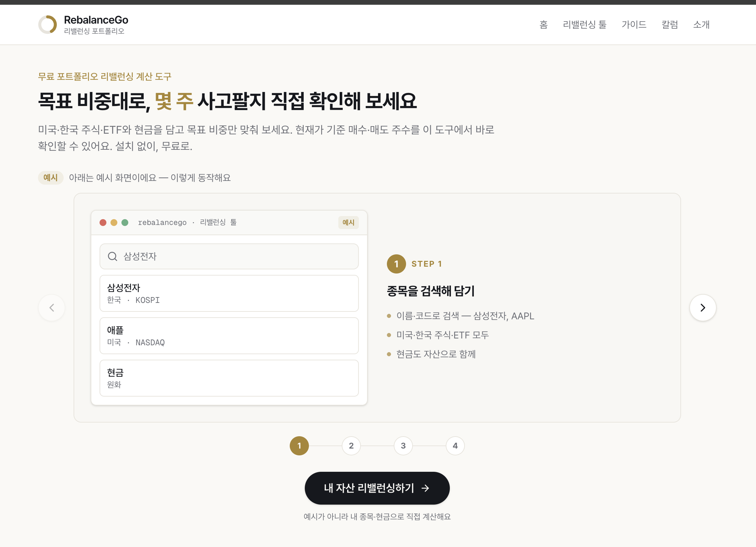Go to the next example slide arrow
This screenshot has width=756, height=547.
click(x=703, y=308)
